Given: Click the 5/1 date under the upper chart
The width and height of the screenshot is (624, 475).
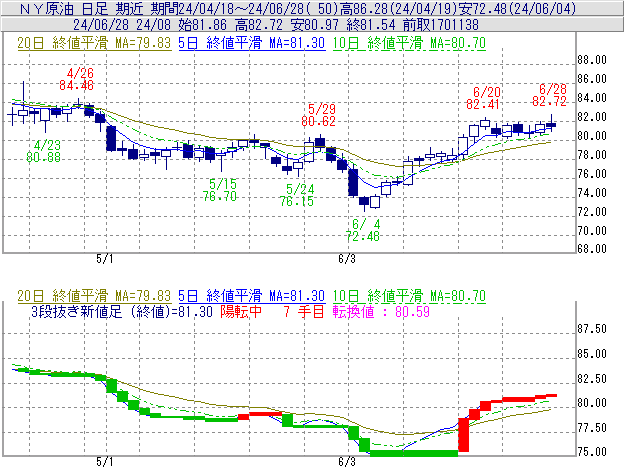Looking at the screenshot, I should click(105, 259).
